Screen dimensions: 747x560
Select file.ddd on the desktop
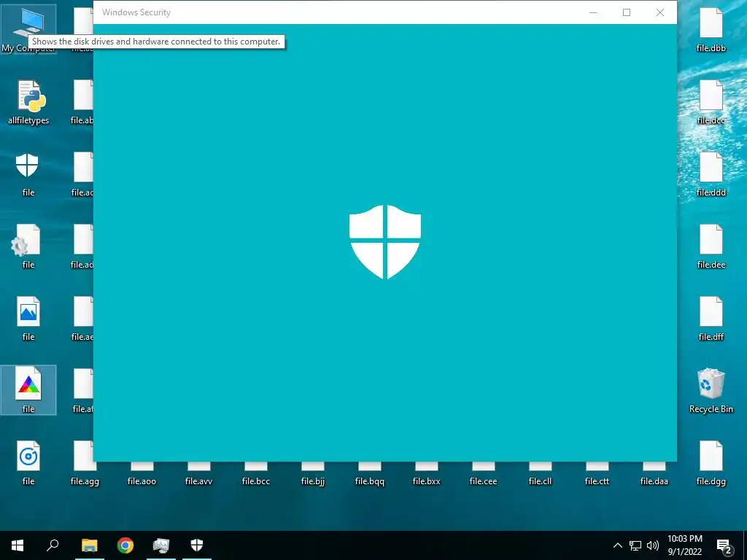pos(711,174)
